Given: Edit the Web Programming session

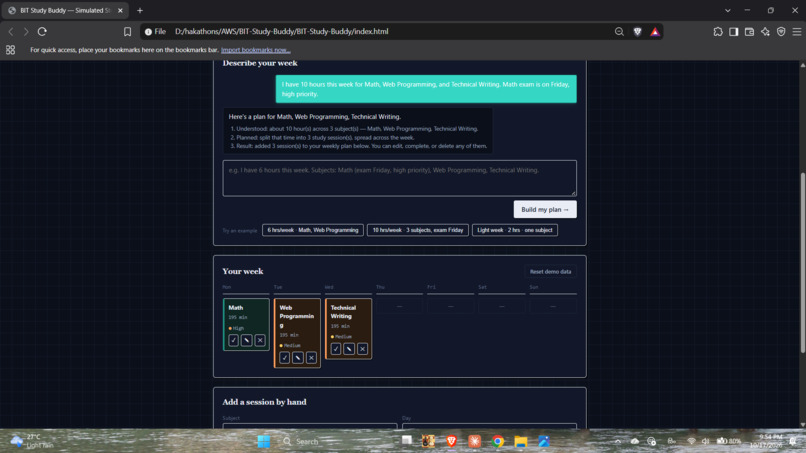Looking at the screenshot, I should pos(298,358).
